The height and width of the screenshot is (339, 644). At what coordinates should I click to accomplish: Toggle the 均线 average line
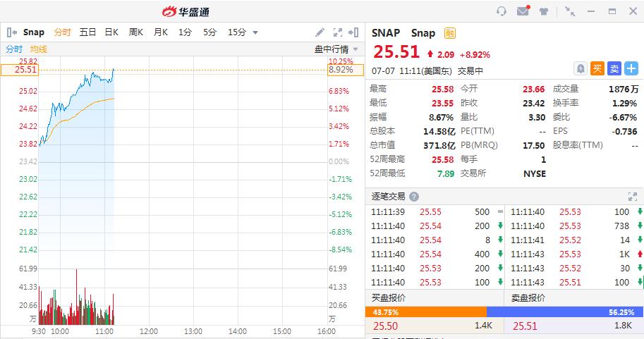point(39,49)
